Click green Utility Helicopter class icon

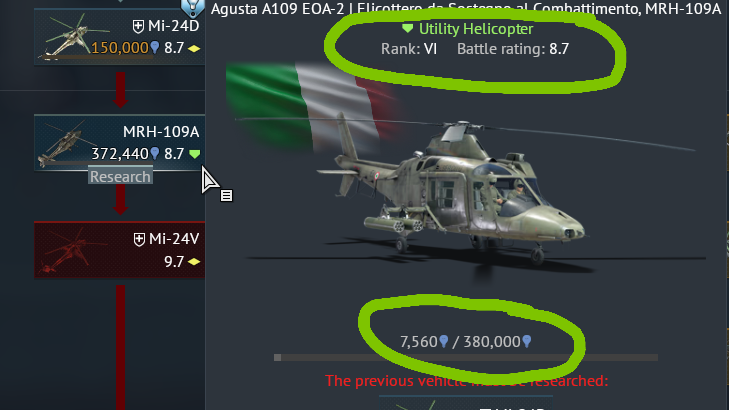pos(407,28)
